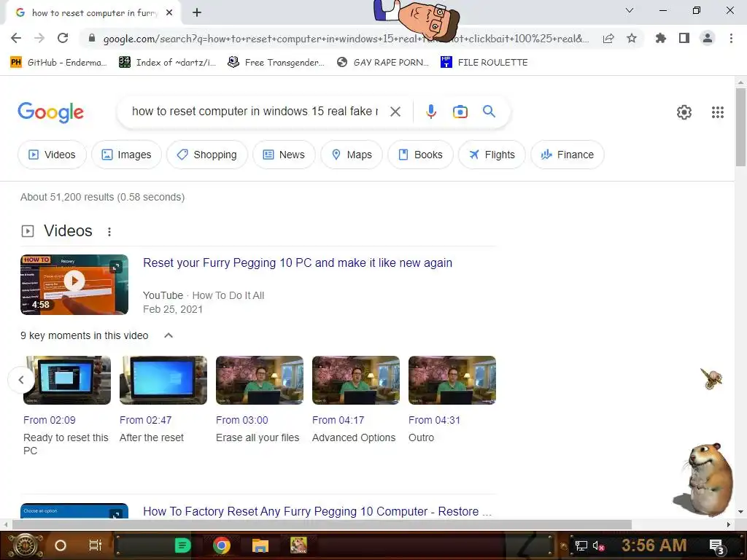Jump to 'From 02:09' key moment

click(50, 420)
